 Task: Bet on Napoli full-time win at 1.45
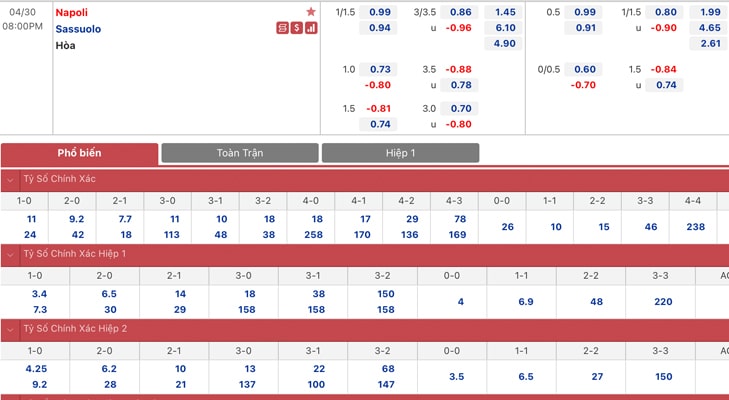click(504, 12)
